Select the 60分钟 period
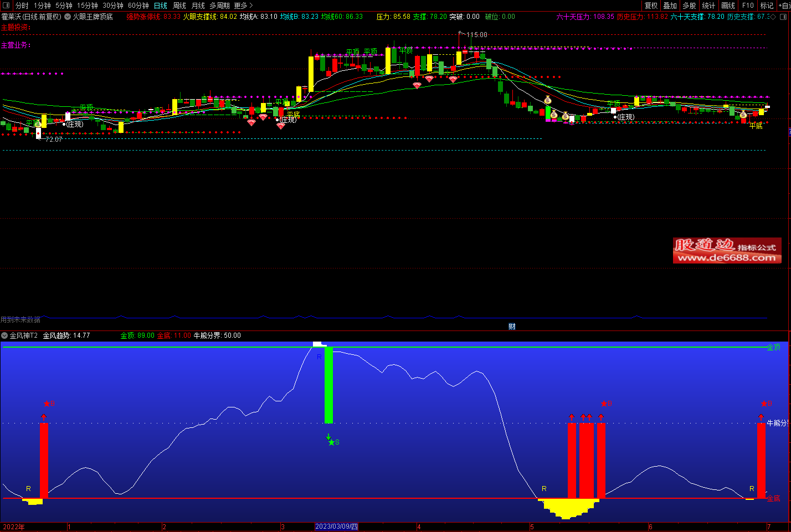791x532 pixels. tap(138, 6)
